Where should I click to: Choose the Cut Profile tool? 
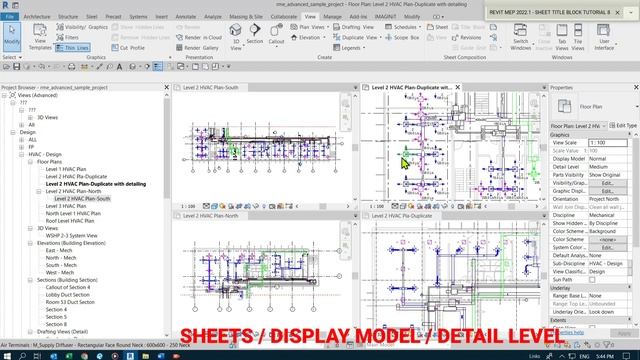(x=128, y=48)
